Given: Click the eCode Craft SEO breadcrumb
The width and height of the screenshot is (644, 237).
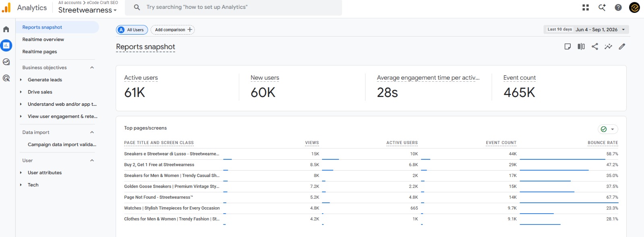Looking at the screenshot, I should (x=102, y=2).
